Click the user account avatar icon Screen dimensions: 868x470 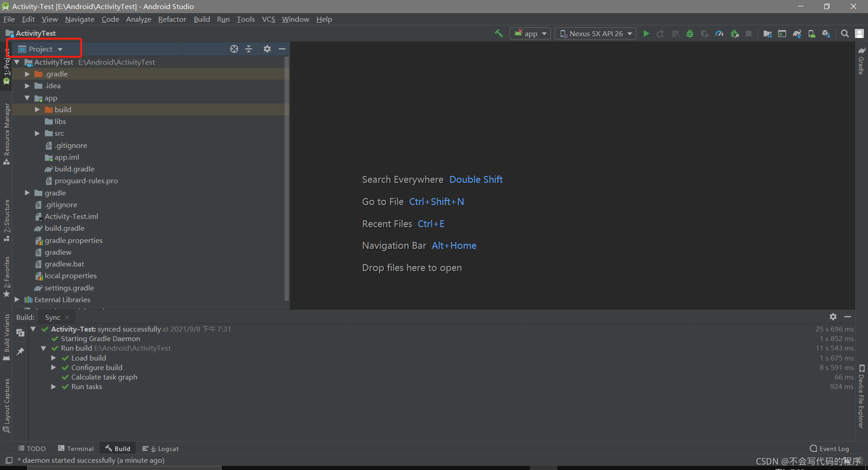[859, 33]
